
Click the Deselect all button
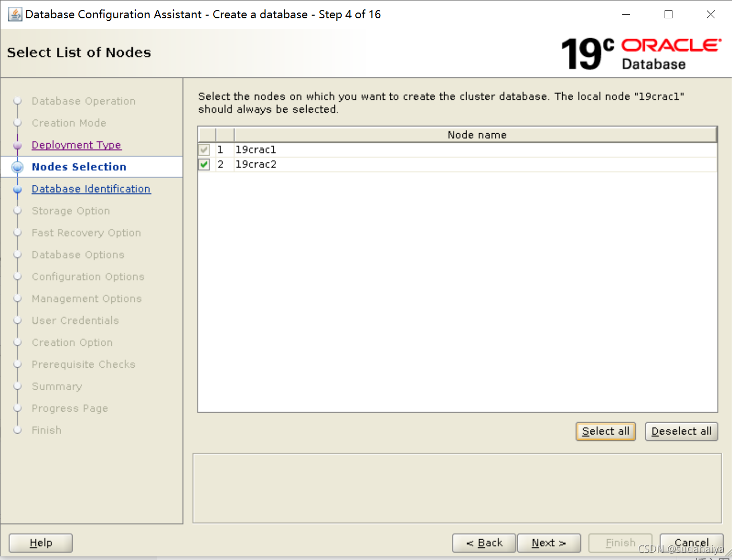coord(681,431)
